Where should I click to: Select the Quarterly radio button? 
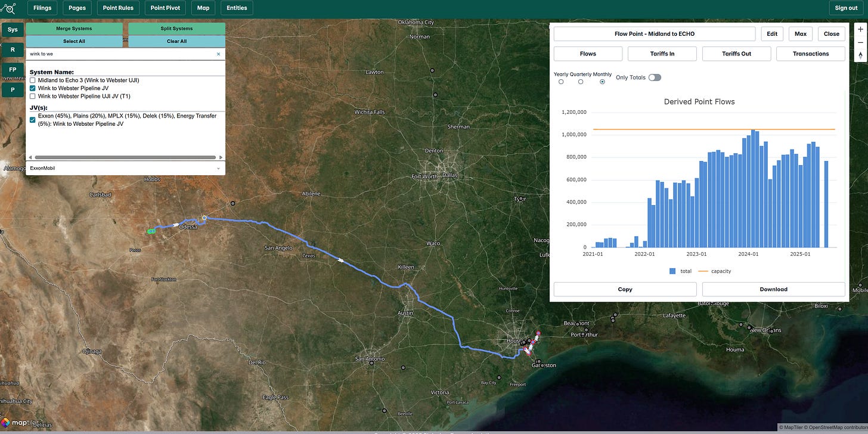[581, 82]
